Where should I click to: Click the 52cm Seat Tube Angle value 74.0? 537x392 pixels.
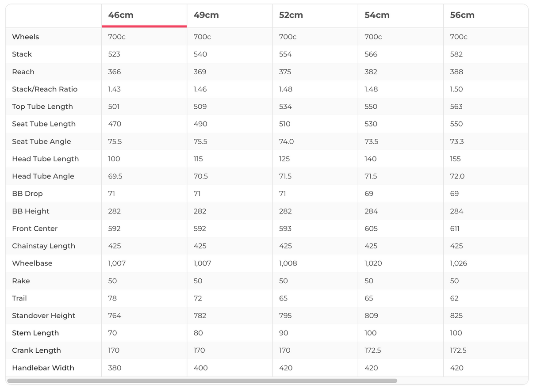click(x=287, y=141)
